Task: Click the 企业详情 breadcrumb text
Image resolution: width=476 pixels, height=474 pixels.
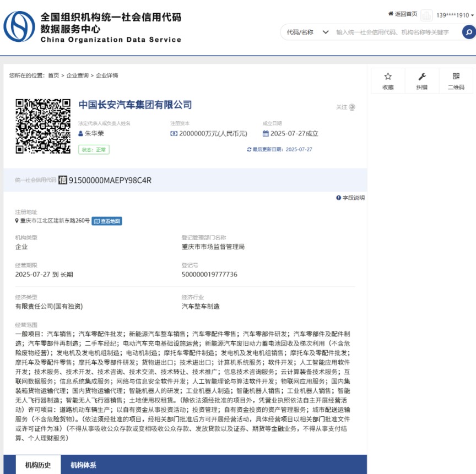Action: pyautogui.click(x=107, y=75)
